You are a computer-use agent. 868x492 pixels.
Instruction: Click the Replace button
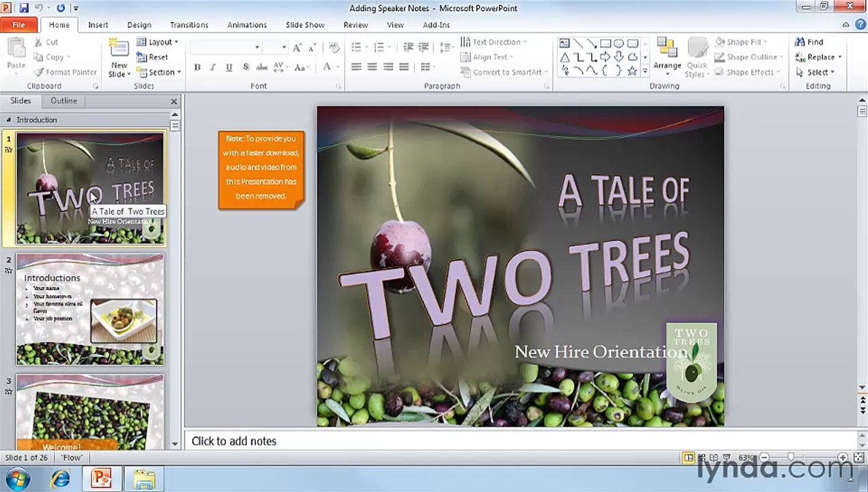[818, 57]
